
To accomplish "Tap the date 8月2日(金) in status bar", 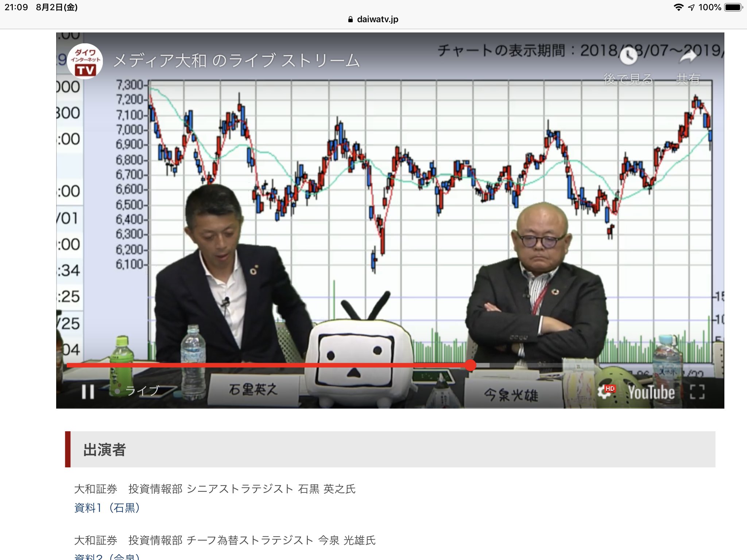I will click(57, 7).
